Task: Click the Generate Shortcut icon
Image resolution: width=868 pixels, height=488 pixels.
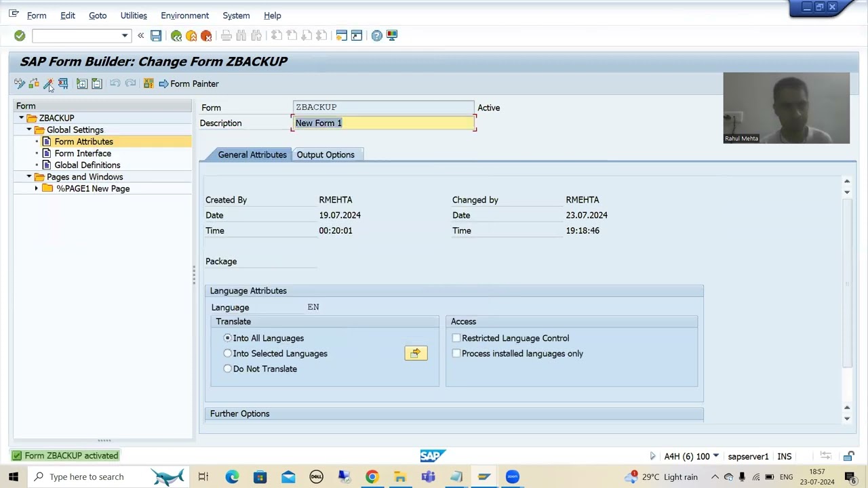Action: click(357, 35)
